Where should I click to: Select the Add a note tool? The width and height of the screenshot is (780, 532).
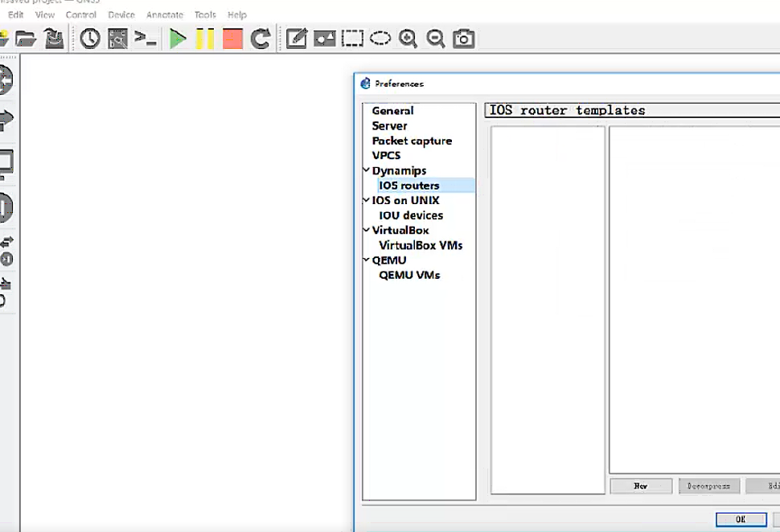point(297,39)
